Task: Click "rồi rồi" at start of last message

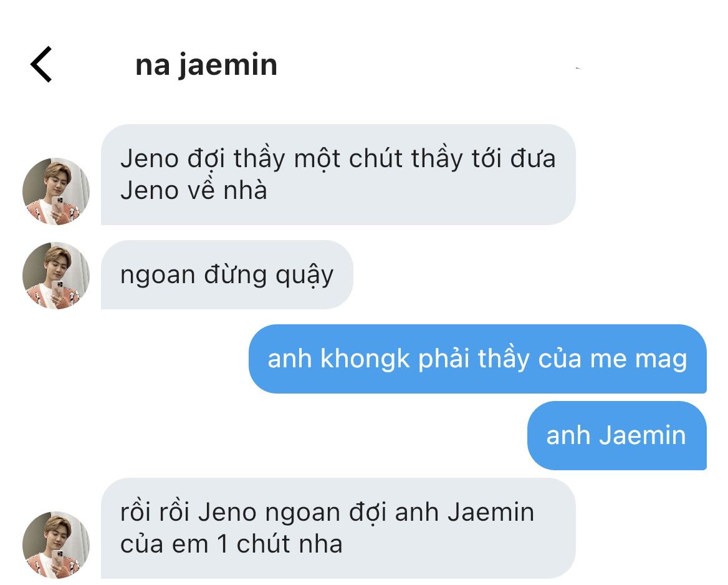Action: pyautogui.click(x=155, y=513)
